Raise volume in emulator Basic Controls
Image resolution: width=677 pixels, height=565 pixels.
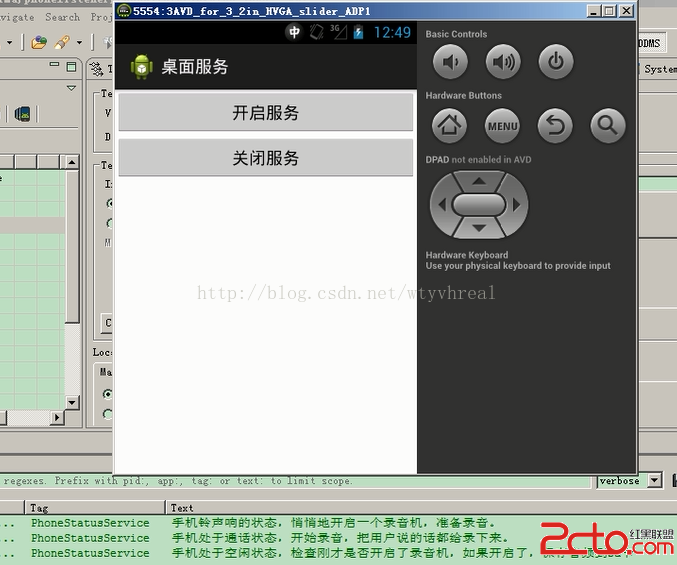[x=503, y=62]
